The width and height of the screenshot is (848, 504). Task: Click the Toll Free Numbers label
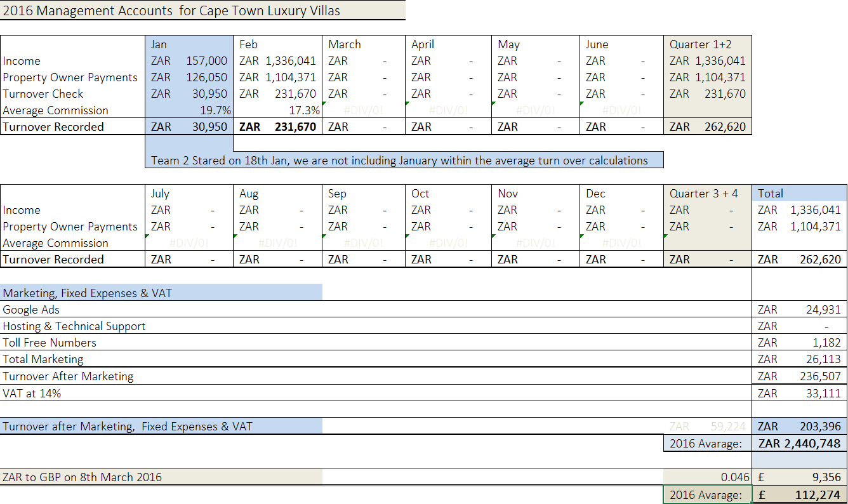[50, 343]
